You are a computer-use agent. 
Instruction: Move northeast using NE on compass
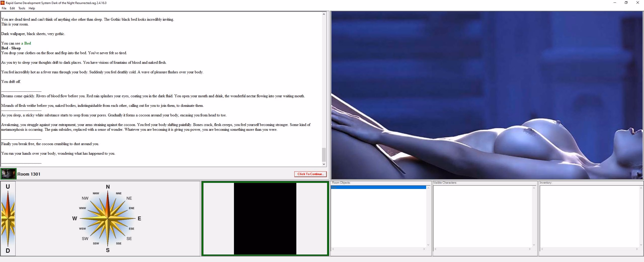(129, 198)
